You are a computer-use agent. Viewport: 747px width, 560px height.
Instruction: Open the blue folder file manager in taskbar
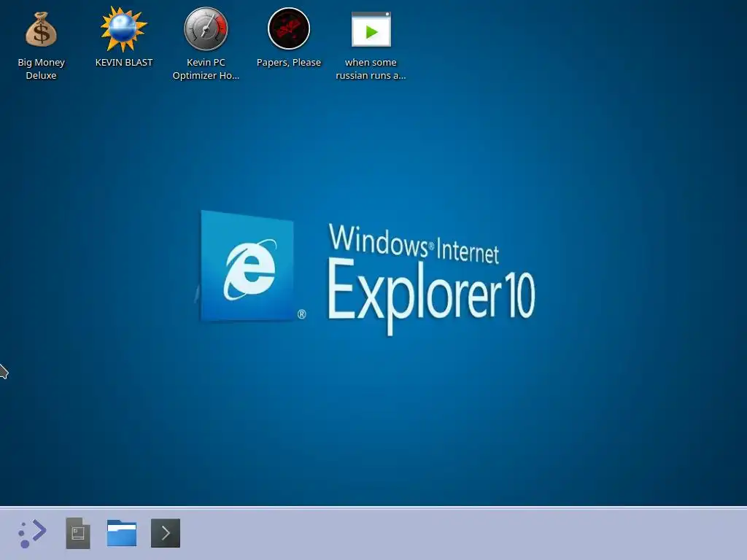pos(122,533)
